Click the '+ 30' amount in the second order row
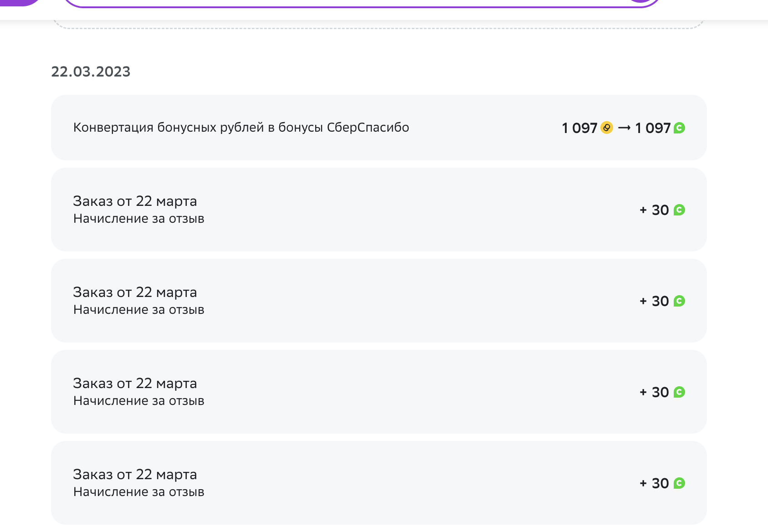 [654, 301]
